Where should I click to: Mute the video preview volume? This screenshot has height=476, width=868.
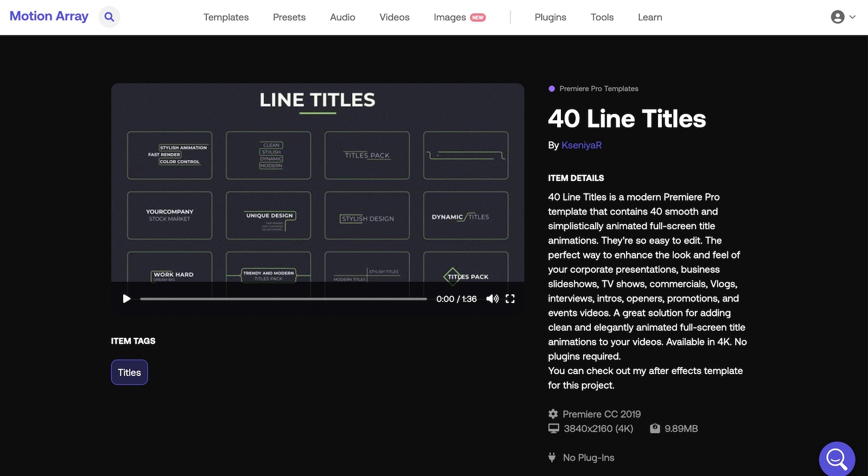(x=492, y=299)
